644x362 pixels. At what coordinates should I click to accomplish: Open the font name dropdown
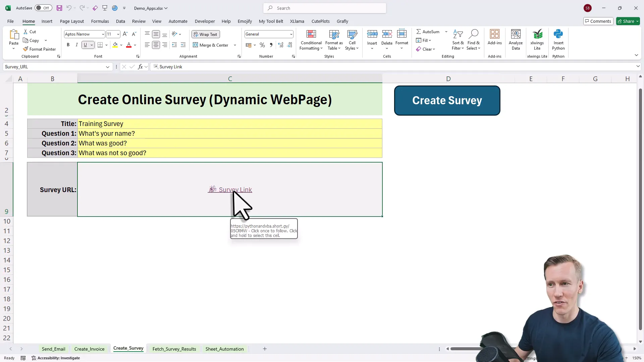[x=103, y=34]
